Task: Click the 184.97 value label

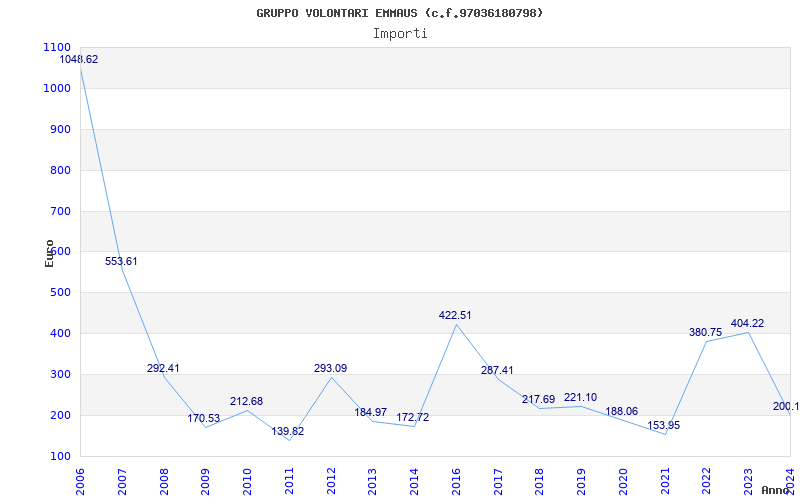Action: click(x=371, y=412)
